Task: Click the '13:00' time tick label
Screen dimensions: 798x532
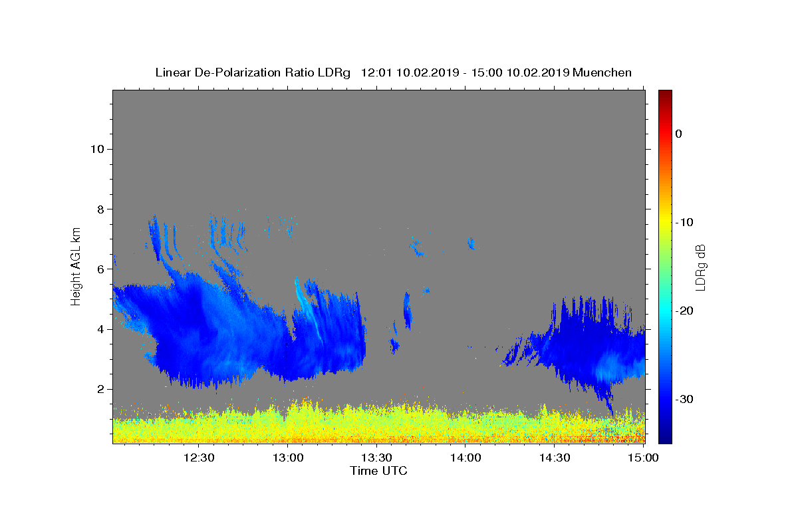Action: point(287,458)
